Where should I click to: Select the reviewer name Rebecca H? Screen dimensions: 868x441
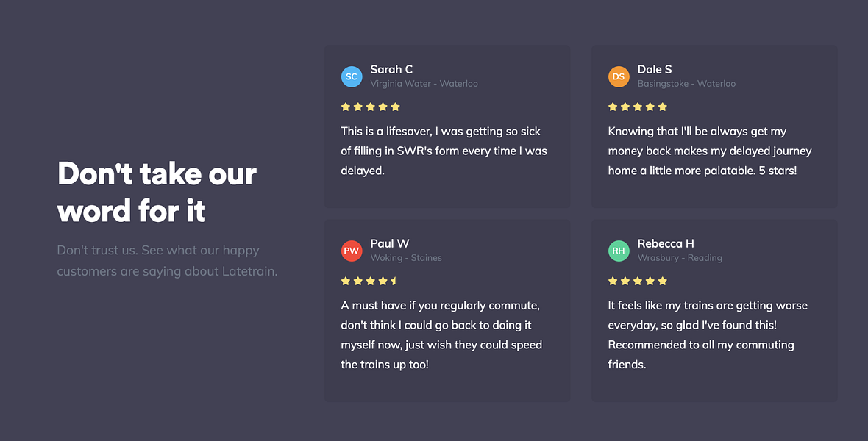666,243
